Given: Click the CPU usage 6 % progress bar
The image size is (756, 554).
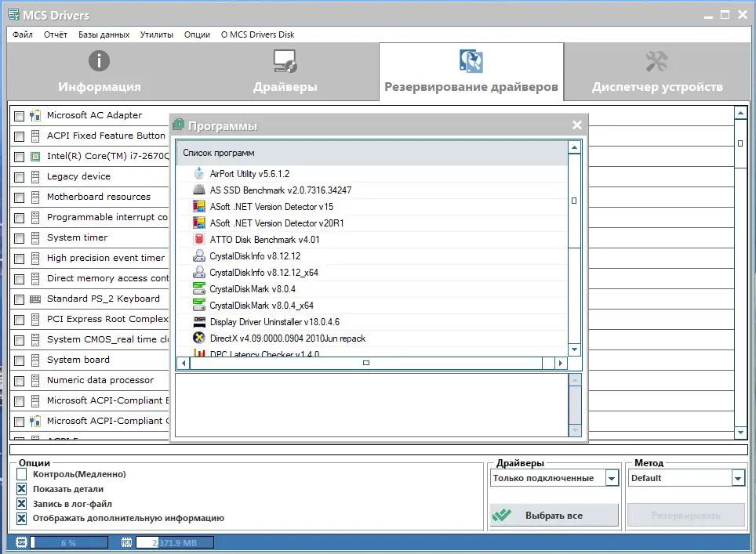Looking at the screenshot, I should [x=69, y=543].
